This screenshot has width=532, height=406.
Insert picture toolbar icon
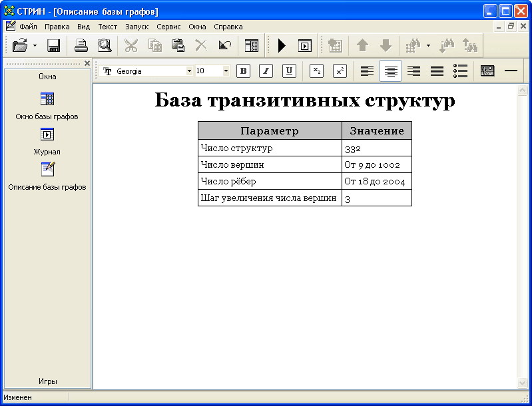pos(487,71)
